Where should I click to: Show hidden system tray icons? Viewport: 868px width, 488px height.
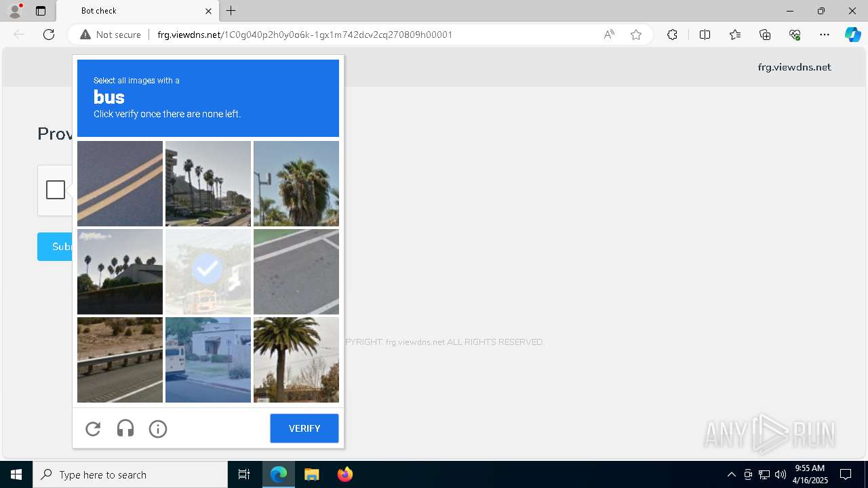(x=731, y=474)
